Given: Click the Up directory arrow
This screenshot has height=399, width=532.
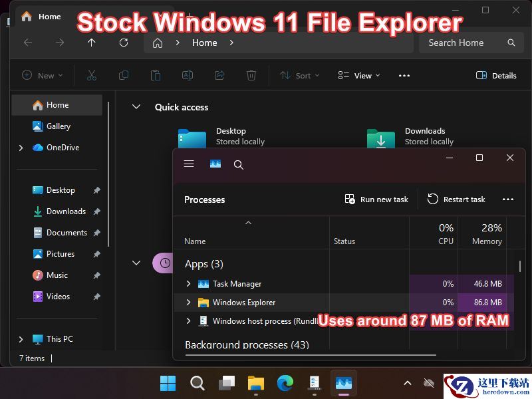Looking at the screenshot, I should click(x=92, y=43).
